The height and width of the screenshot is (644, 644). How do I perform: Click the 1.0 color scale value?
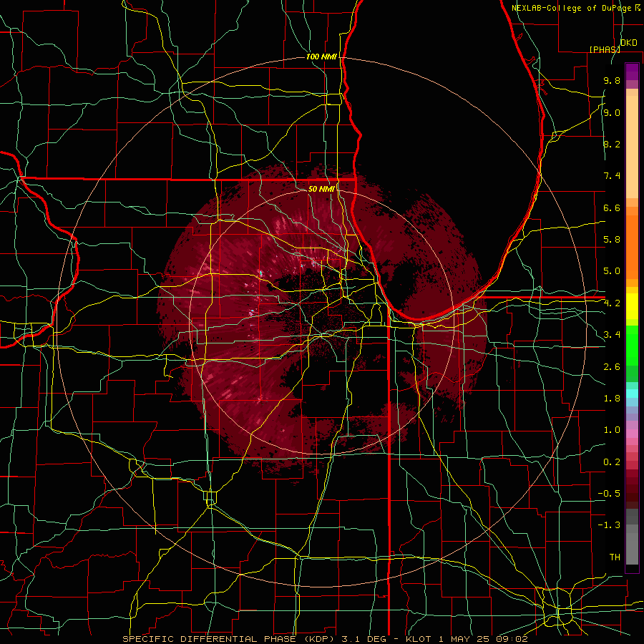(x=612, y=429)
